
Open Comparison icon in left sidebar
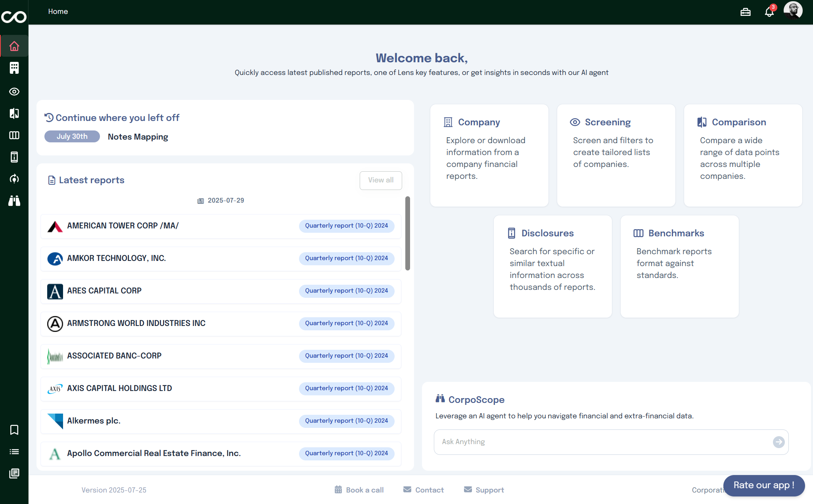pos(14,113)
